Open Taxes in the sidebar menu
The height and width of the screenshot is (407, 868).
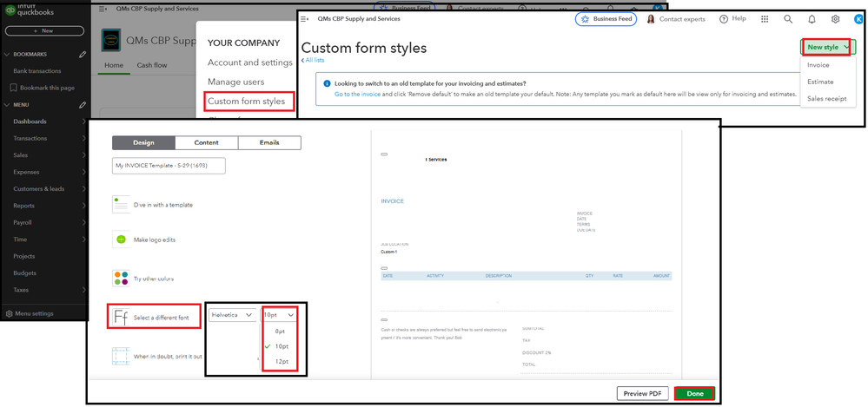coord(21,290)
